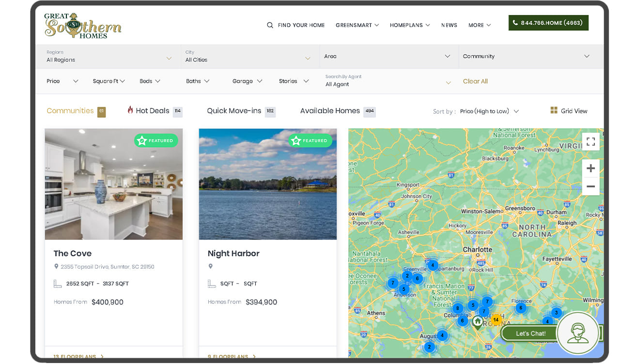
Task: Open the Night Harbor community title
Action: point(233,253)
